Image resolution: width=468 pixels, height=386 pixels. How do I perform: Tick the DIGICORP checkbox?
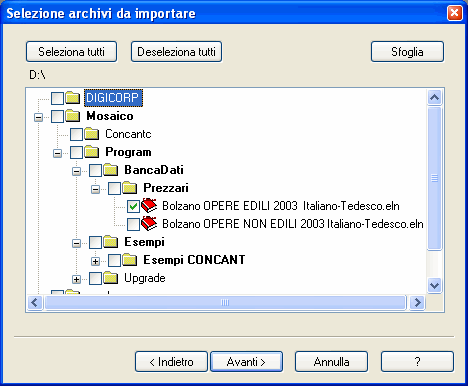click(57, 98)
